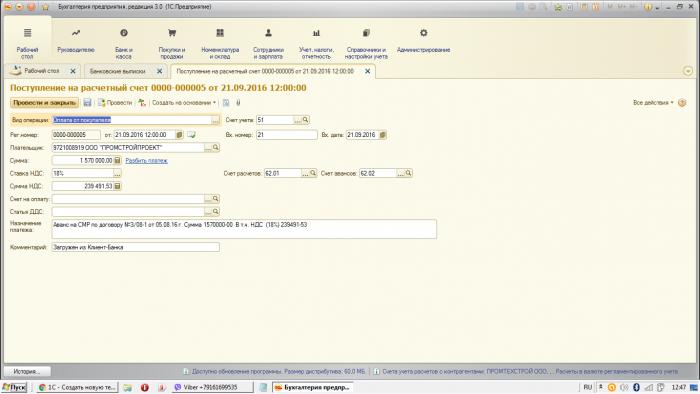The height and width of the screenshot is (394, 700).
Task: Expand the Все действия dropdown menu
Action: (x=653, y=103)
